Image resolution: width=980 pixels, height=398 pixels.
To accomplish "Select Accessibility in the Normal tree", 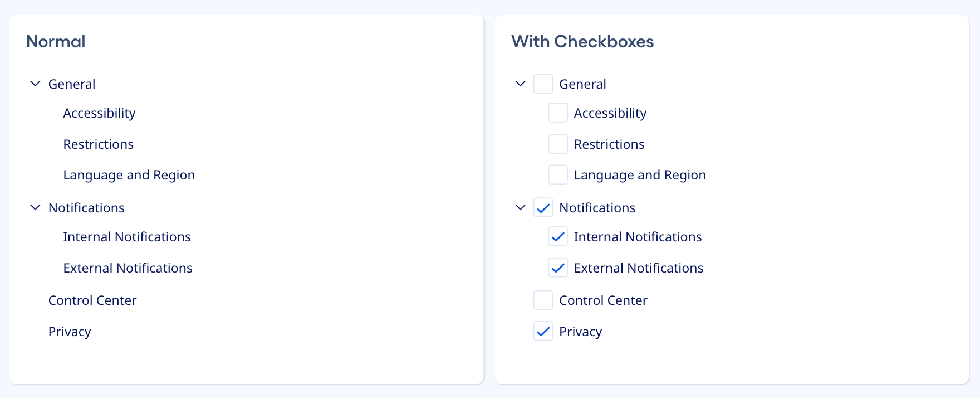I will [99, 113].
